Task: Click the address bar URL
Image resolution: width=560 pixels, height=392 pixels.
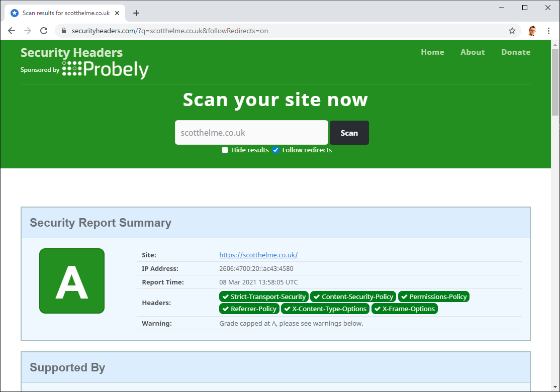Action: point(169,31)
